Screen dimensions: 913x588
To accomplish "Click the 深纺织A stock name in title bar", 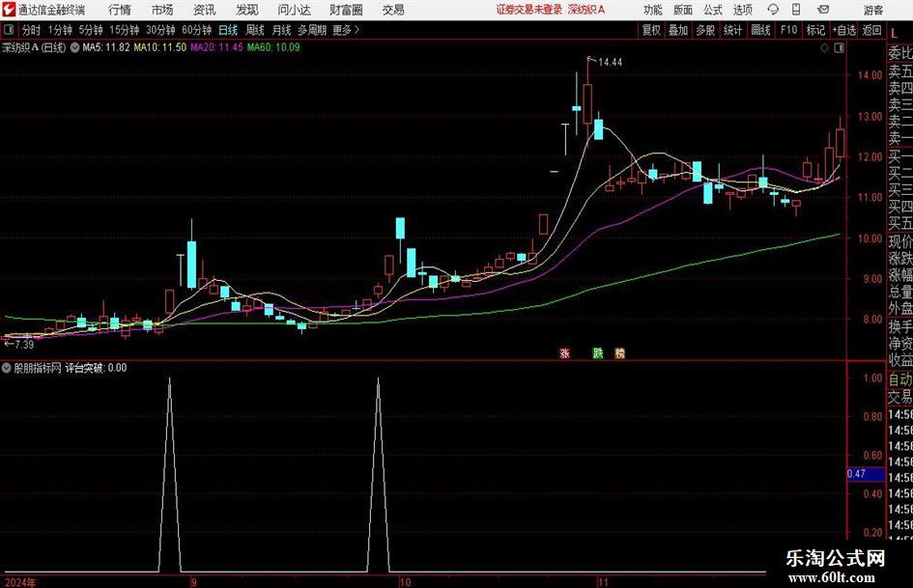I will (586, 10).
